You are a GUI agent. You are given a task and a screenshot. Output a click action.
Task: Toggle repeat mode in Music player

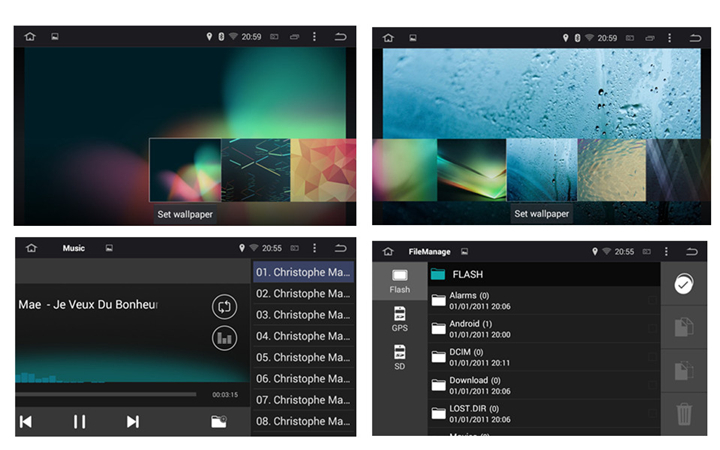point(224,307)
